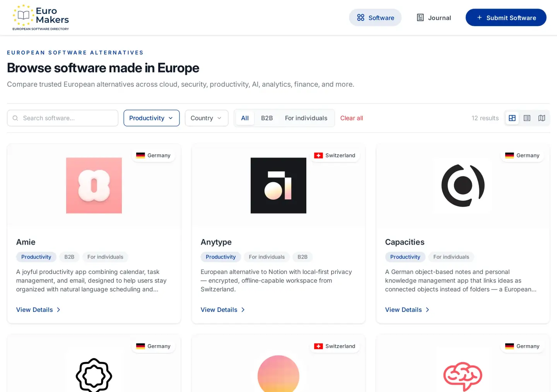557x392 pixels.
Task: Open the Capacities title
Action: pyautogui.click(x=405, y=242)
